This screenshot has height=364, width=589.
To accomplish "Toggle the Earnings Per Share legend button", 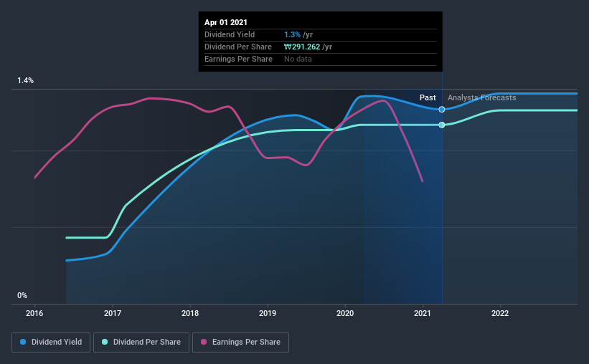I will coord(240,343).
